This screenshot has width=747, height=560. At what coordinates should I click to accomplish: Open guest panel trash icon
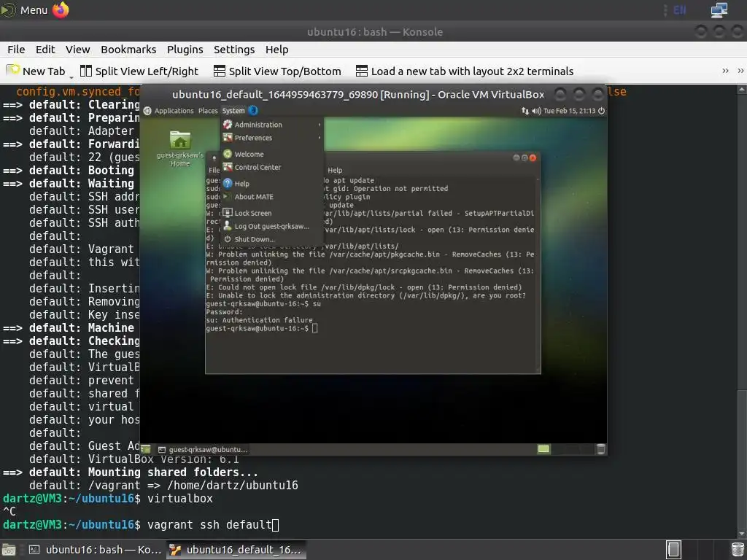[x=601, y=449]
